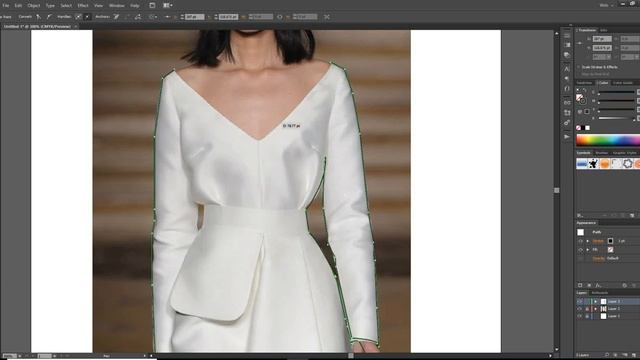This screenshot has height=360, width=640.
Task: Switch to the Artboards tab
Action: [x=600, y=293]
